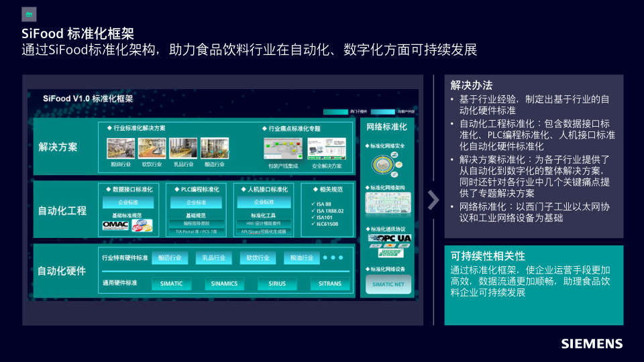This screenshot has height=362, width=644.
Task: Click the 与客户共创 legend color swatch
Action: 383,112
